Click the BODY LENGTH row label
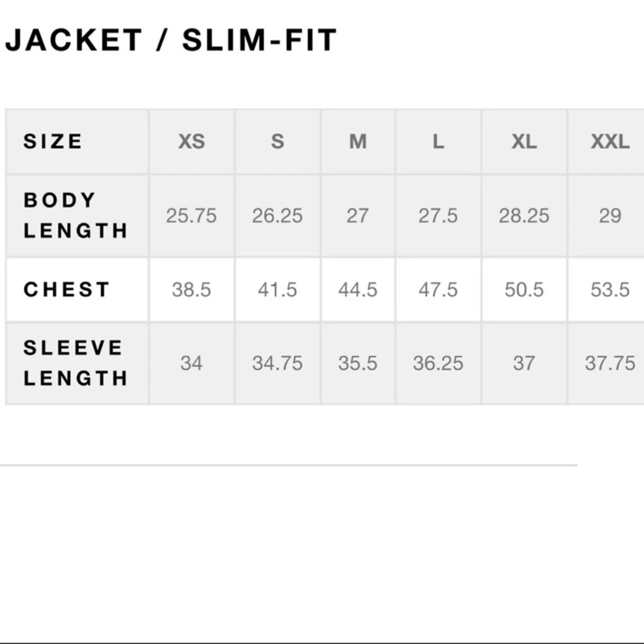This screenshot has width=644, height=644. tap(76, 215)
